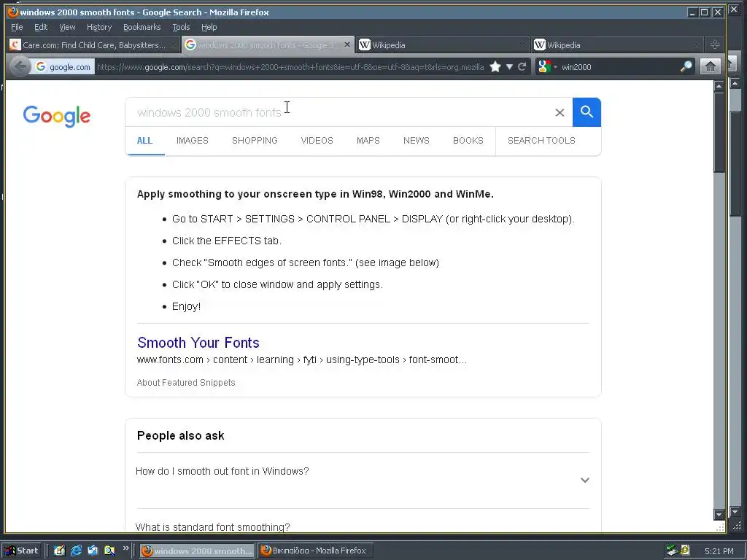Viewport: 747px width, 560px height.
Task: Select the MAPS results tab
Action: tap(368, 141)
